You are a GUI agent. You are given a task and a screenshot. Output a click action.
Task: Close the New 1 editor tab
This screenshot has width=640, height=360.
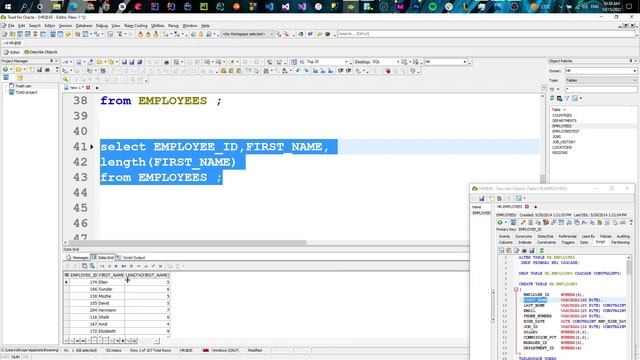coord(88,88)
